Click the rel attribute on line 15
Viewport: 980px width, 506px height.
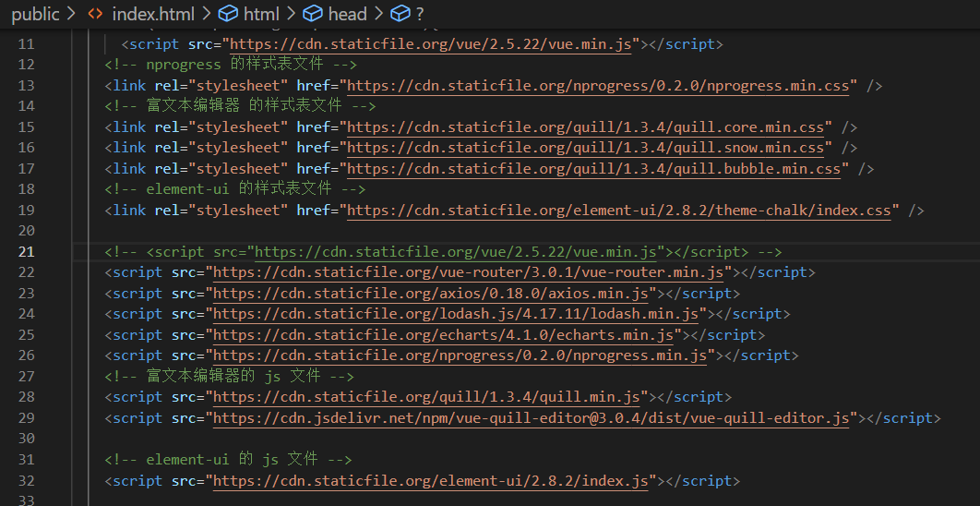click(167, 127)
